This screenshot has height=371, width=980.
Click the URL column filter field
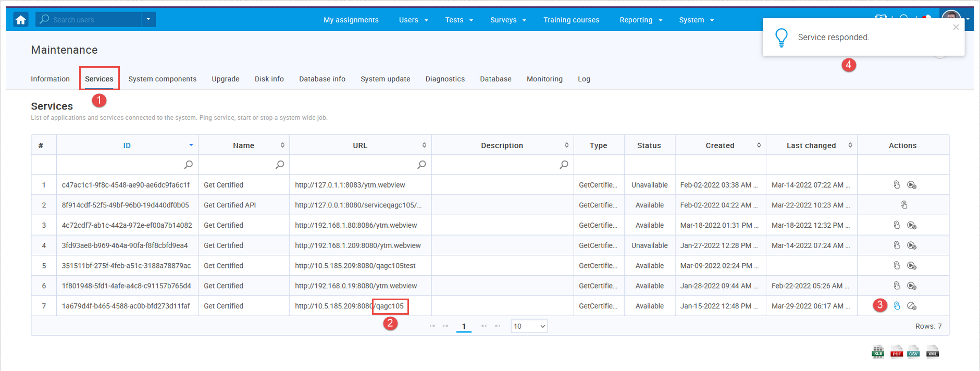click(x=354, y=165)
